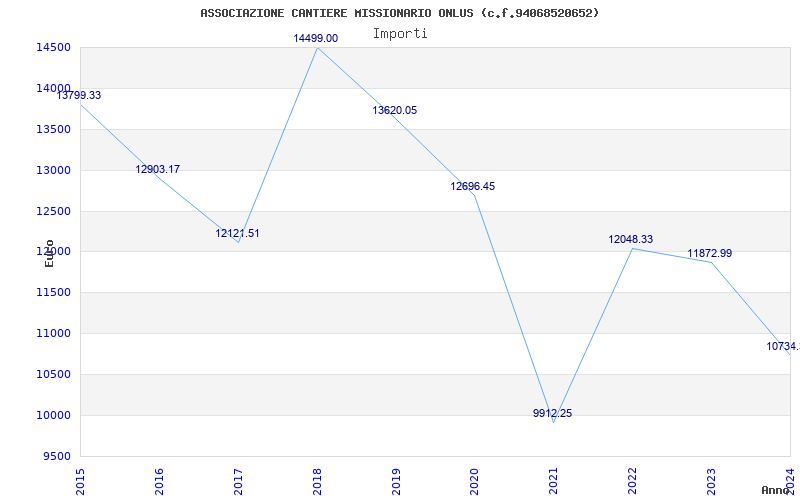Click the 12500 y-axis tick label
Image resolution: width=800 pixels, height=500 pixels.
(53, 211)
